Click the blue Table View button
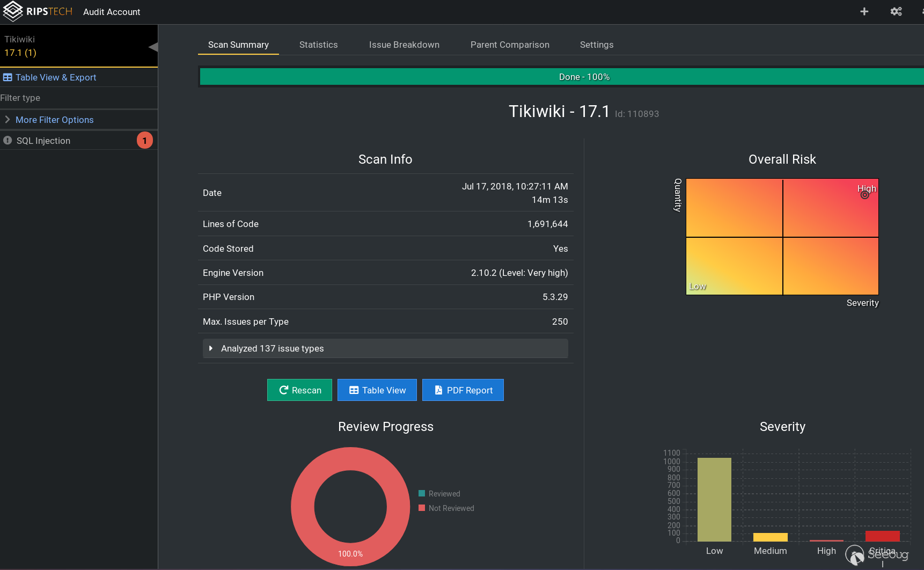This screenshot has height=570, width=924. [x=377, y=390]
